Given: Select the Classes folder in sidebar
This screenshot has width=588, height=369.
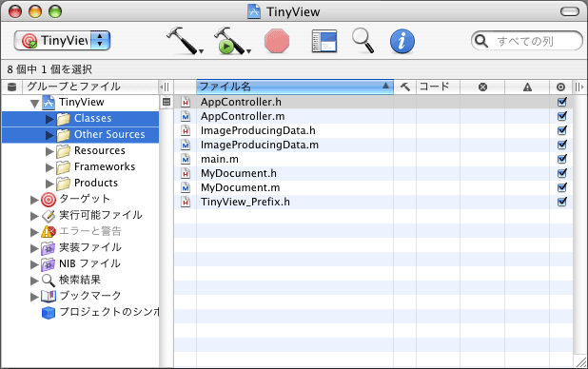Looking at the screenshot, I should coord(80,119).
